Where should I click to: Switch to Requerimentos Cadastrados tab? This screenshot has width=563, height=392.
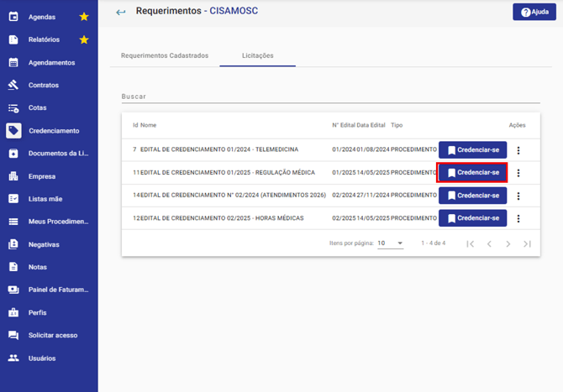click(165, 55)
